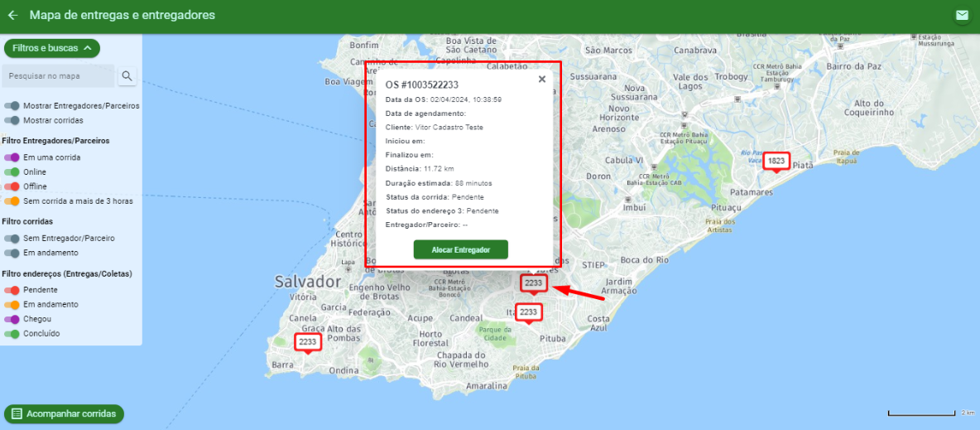Select marker 2233 pointed by the arrow
980x430 pixels.
534,283
